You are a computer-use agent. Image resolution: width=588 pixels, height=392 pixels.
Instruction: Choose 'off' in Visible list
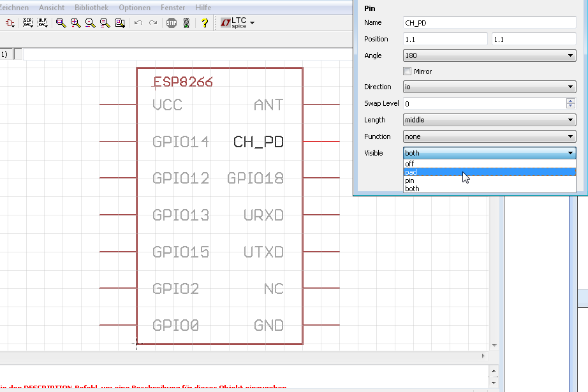click(x=489, y=164)
